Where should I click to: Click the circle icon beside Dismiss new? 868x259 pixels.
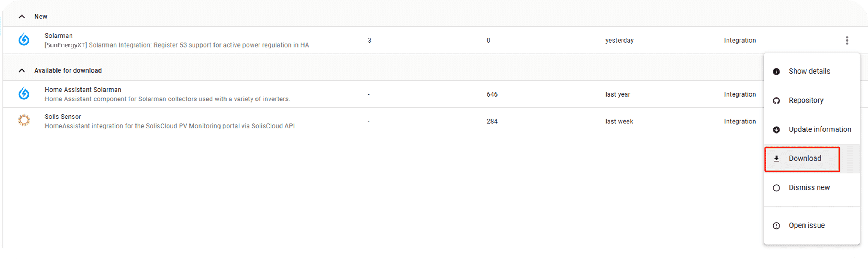[776, 188]
